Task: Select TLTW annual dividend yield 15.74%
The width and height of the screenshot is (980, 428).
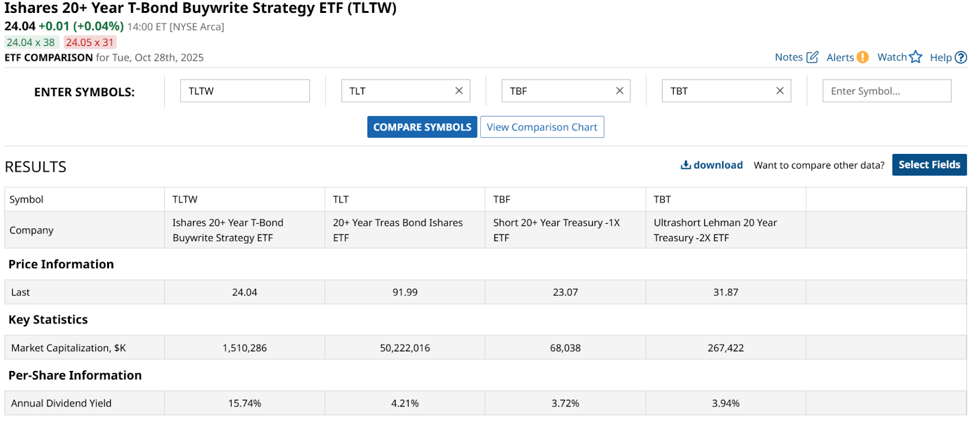Action: [244, 403]
